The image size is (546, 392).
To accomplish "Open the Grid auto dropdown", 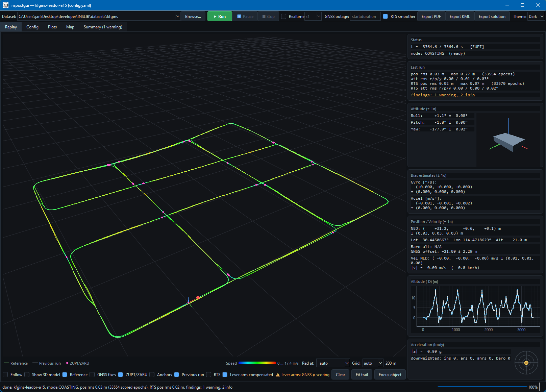I will point(373,363).
